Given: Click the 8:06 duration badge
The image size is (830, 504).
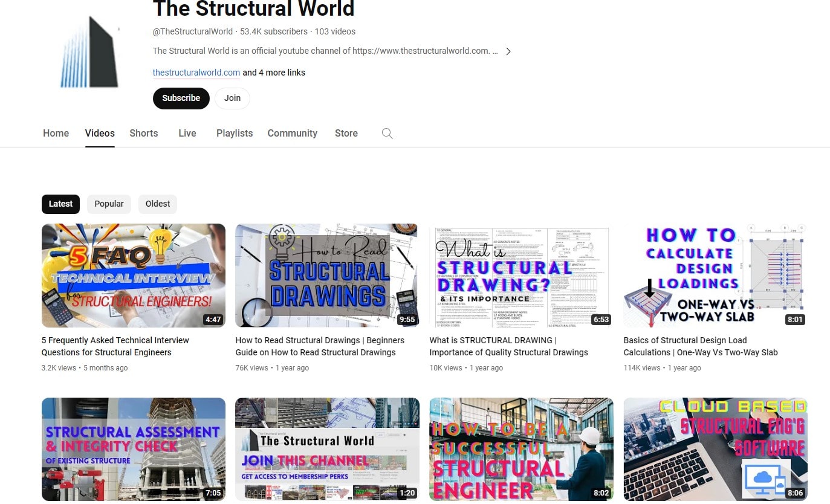Looking at the screenshot, I should tap(795, 493).
